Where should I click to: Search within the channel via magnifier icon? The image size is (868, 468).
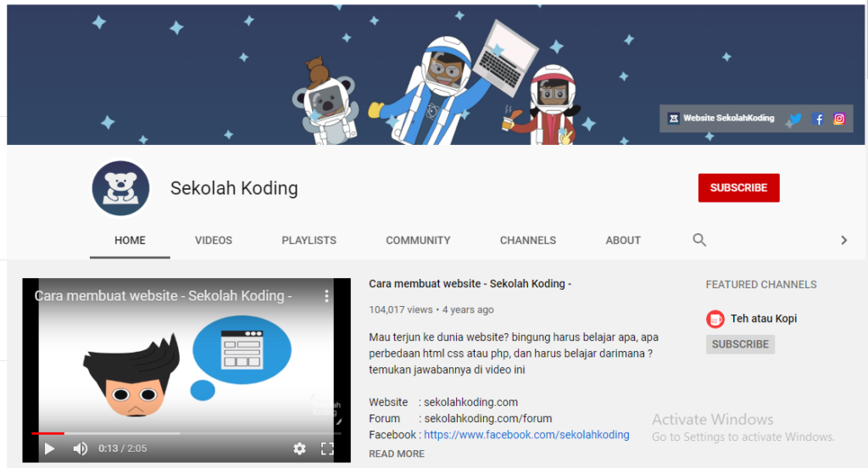(x=699, y=240)
